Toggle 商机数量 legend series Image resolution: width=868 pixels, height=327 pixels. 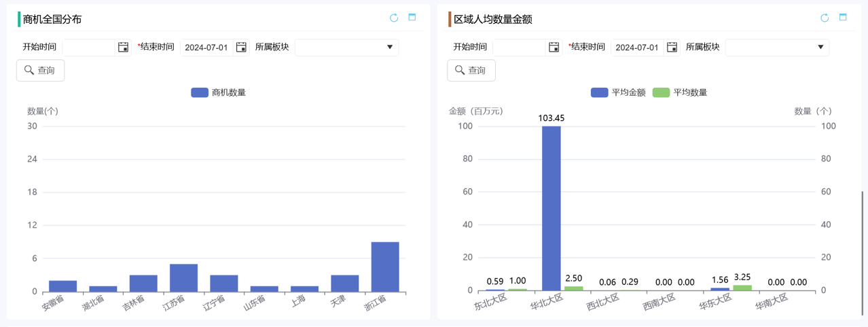[219, 92]
